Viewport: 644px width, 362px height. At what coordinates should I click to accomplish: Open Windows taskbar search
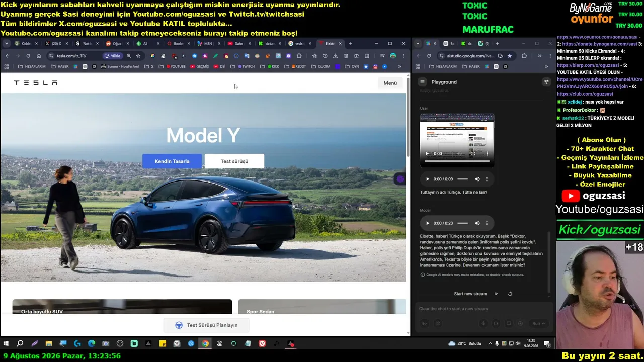[x=20, y=344]
